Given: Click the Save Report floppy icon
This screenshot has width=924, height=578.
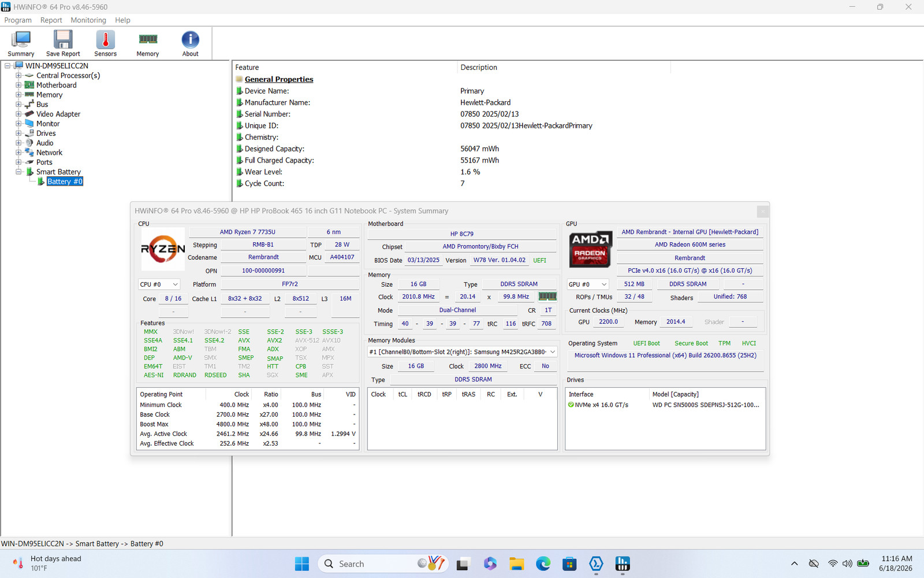Looking at the screenshot, I should pos(63,43).
